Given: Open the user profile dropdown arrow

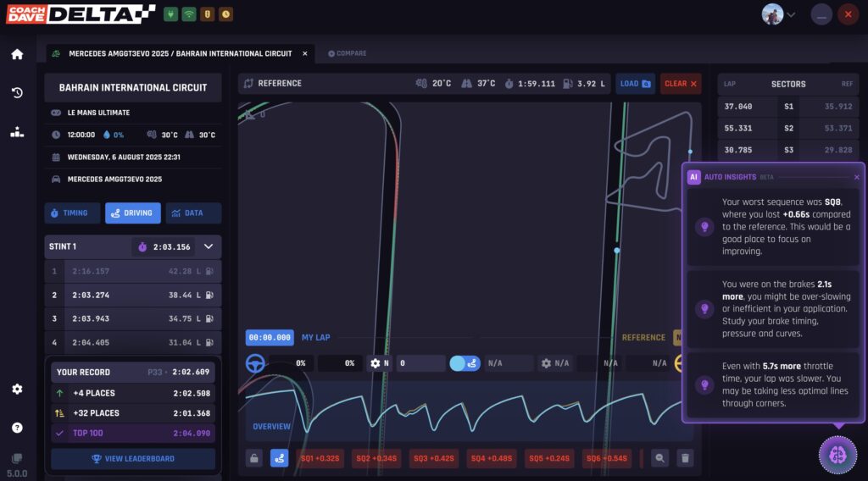Looking at the screenshot, I should tap(791, 14).
